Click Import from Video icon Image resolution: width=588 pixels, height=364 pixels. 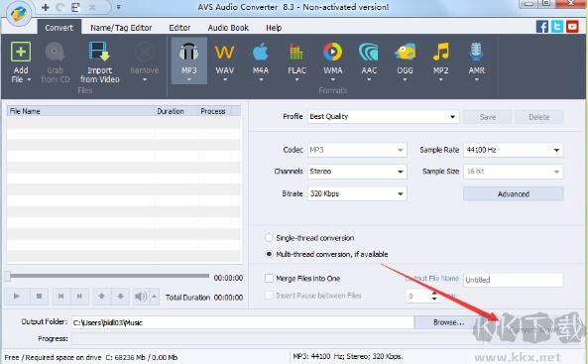(x=99, y=52)
